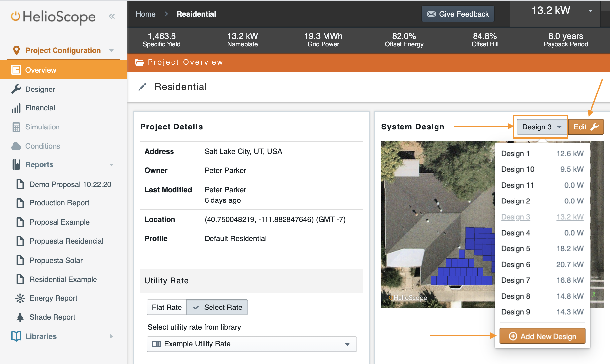
Task: Click the Designer wrench icon
Action: pyautogui.click(x=16, y=89)
